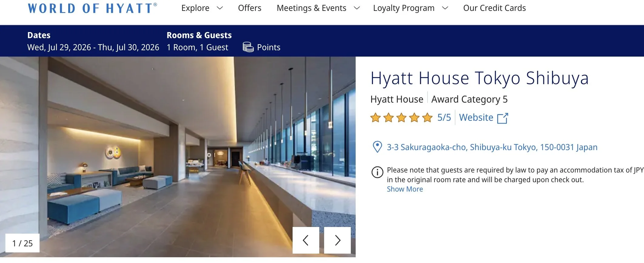644x263 pixels.
Task: Click the 1 / 25 photo counter
Action: 22,243
